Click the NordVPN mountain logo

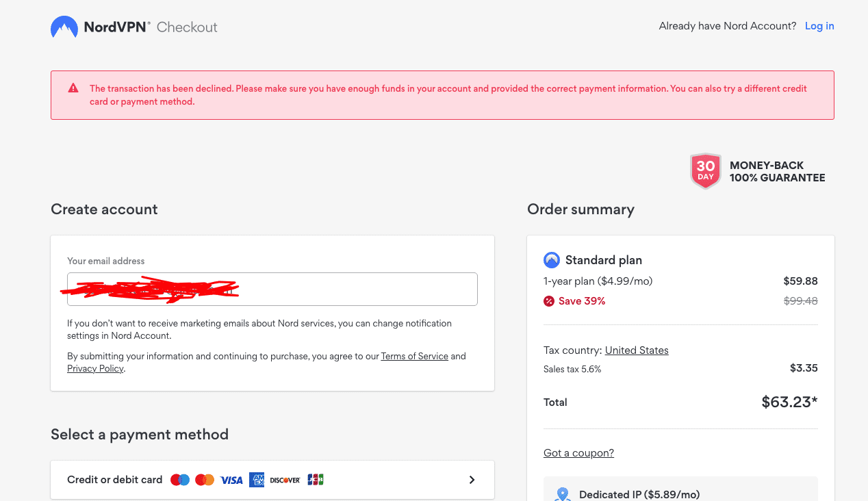pyautogui.click(x=64, y=27)
